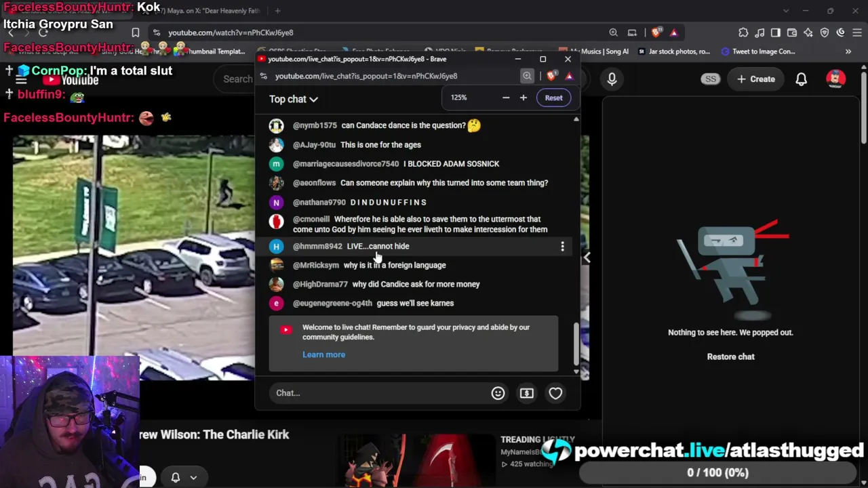Open the YouTube account avatar menu
The height and width of the screenshot is (488, 868).
coord(835,79)
